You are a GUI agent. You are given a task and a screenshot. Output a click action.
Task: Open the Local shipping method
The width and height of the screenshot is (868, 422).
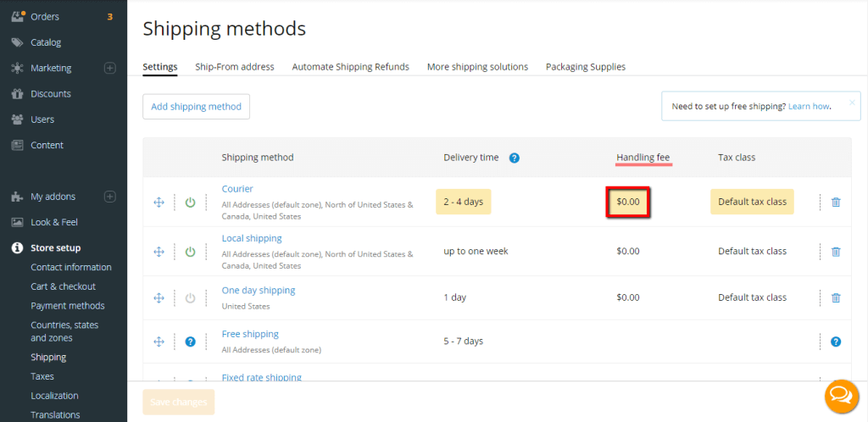[x=252, y=238]
